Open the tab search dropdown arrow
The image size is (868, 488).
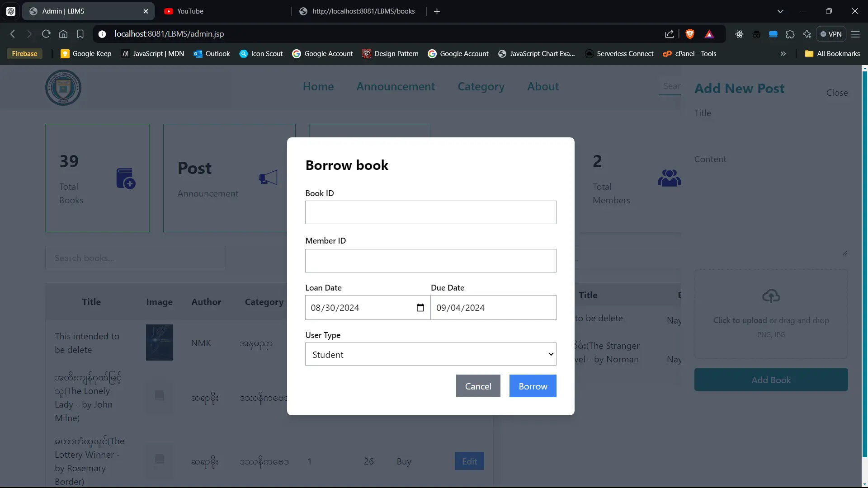pos(780,11)
